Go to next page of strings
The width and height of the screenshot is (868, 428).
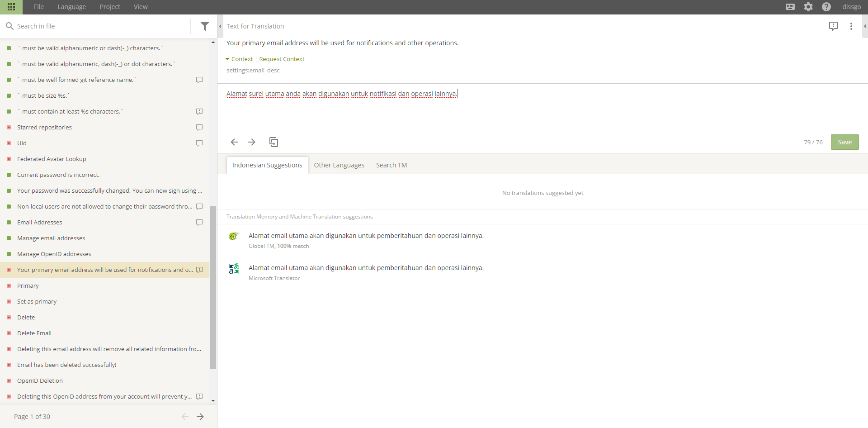point(200,417)
